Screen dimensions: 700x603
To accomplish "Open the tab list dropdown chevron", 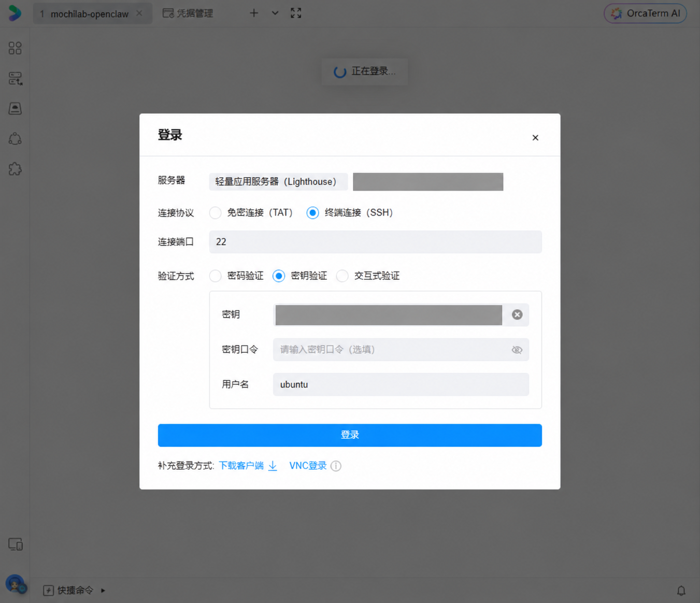I will (x=275, y=13).
